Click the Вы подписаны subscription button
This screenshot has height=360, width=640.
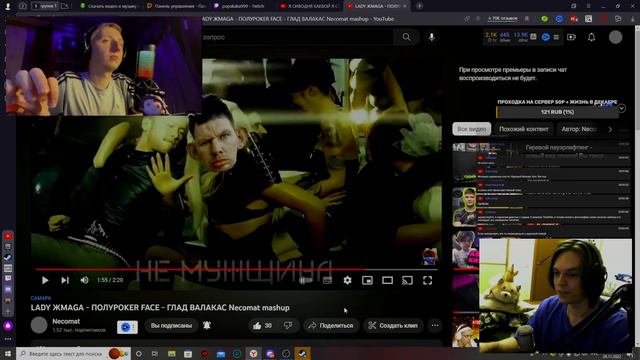coord(171,326)
